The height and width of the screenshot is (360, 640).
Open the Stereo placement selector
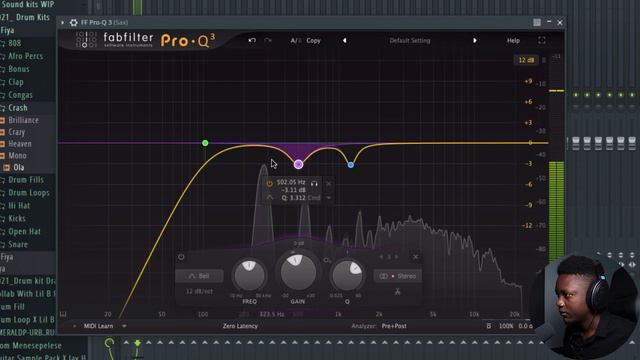(398, 276)
